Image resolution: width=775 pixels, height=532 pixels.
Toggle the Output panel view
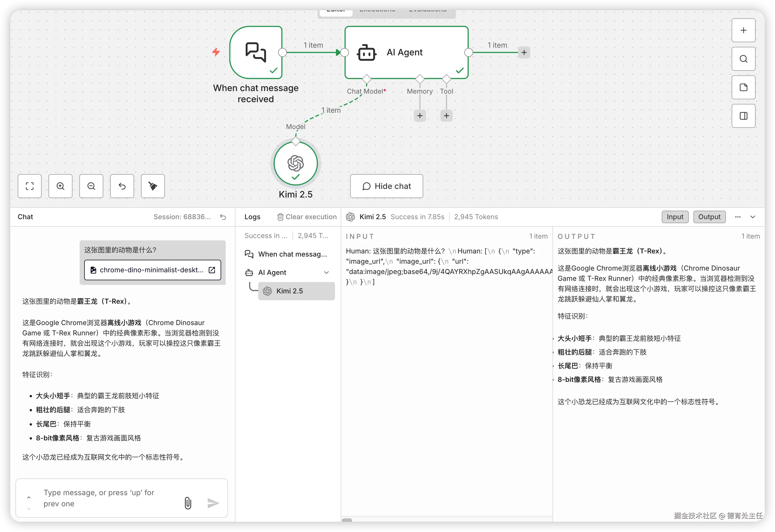(x=709, y=217)
